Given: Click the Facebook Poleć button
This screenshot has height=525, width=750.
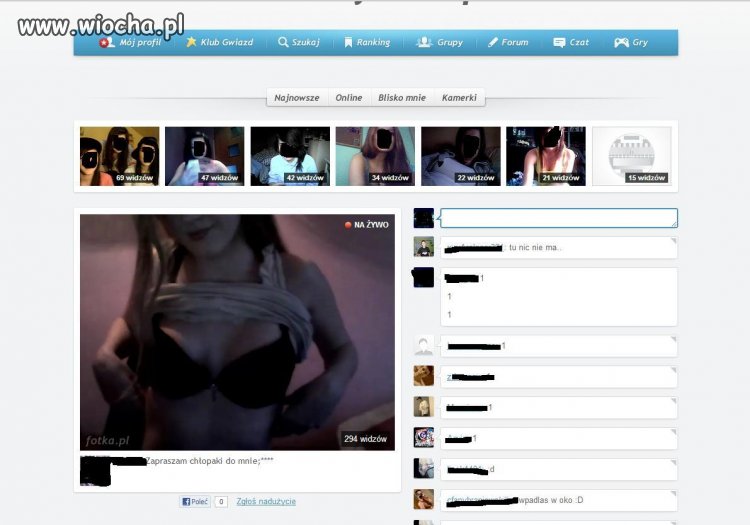Looking at the screenshot, I should tap(195, 502).
